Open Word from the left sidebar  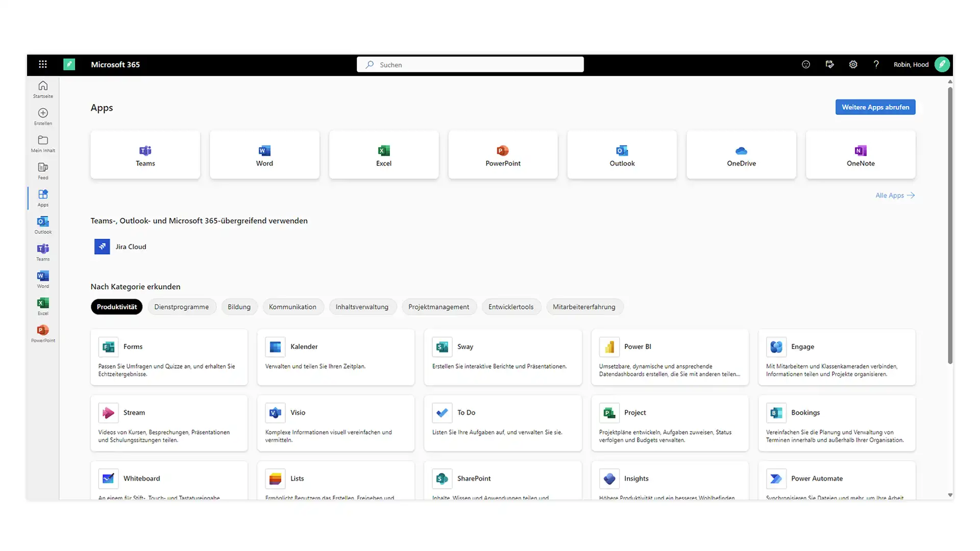(x=43, y=279)
